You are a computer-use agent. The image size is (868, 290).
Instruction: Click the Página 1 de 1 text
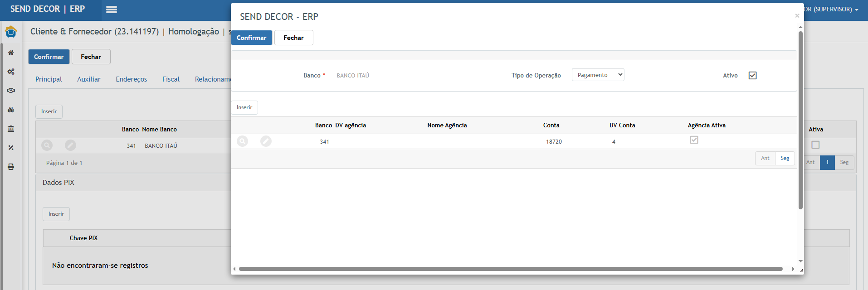point(64,163)
